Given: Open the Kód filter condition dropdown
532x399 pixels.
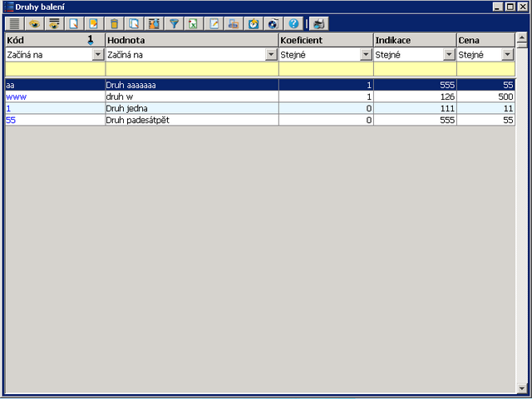Looking at the screenshot, I should pos(98,55).
